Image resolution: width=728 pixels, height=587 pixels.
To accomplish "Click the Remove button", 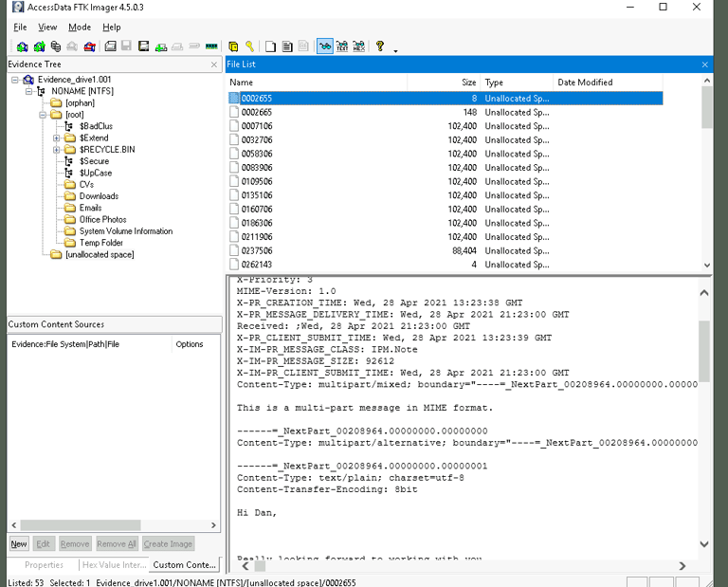I will click(75, 543).
